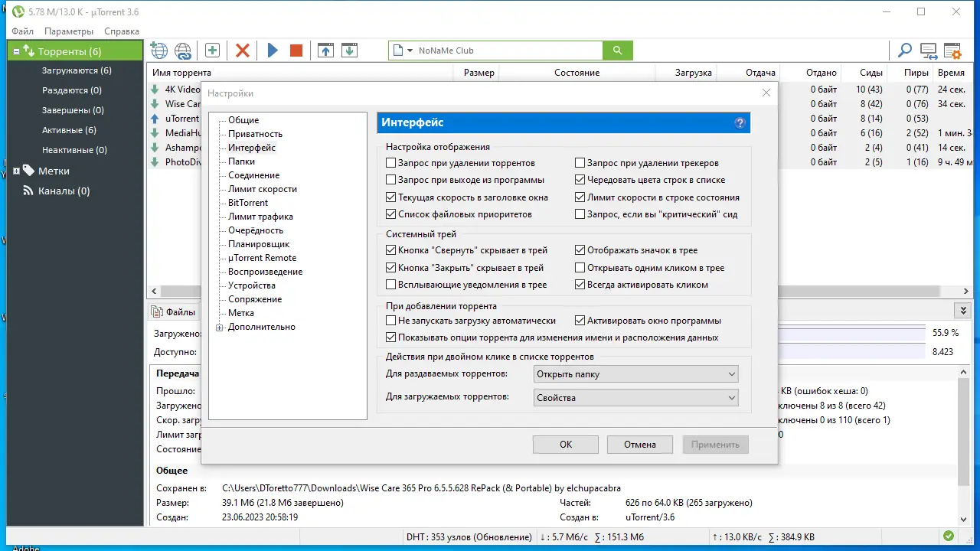This screenshot has height=551, width=980.
Task: Click the Применить button
Action: (x=715, y=445)
